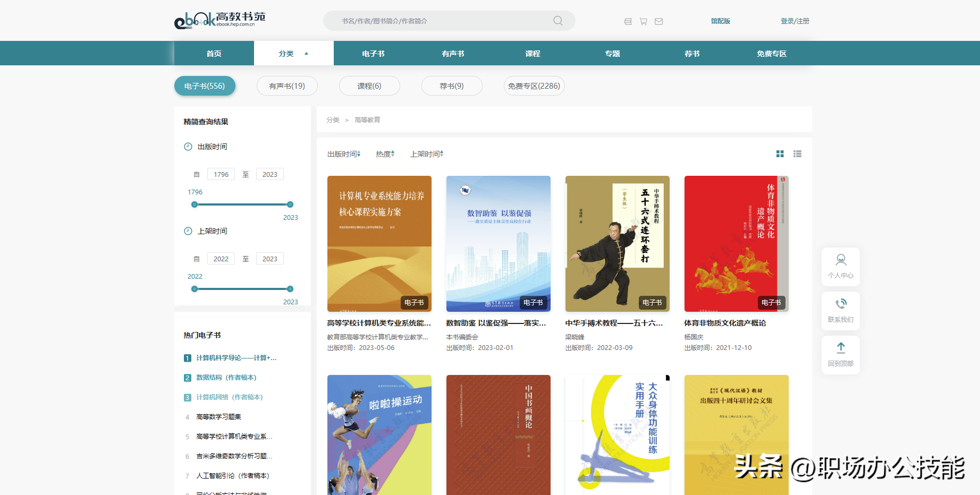Switch to list view layout
Viewport: 980px width, 495px height.
[x=797, y=154]
